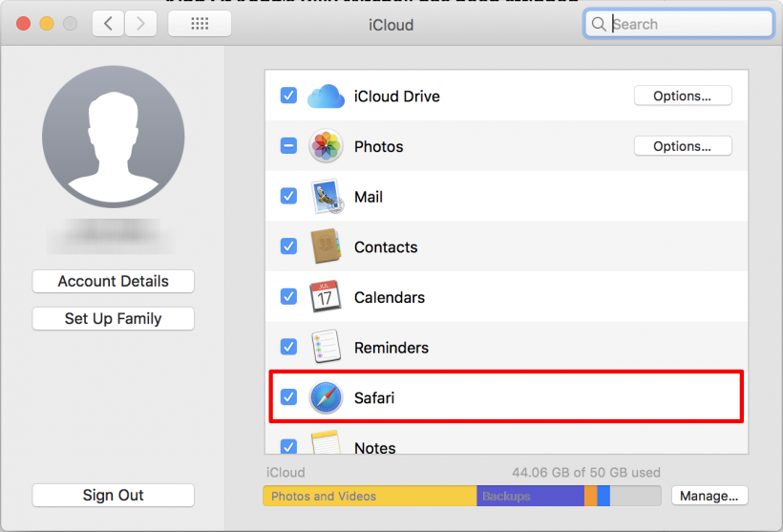783x532 pixels.
Task: Uncheck the Calendars checkbox
Action: tap(288, 297)
